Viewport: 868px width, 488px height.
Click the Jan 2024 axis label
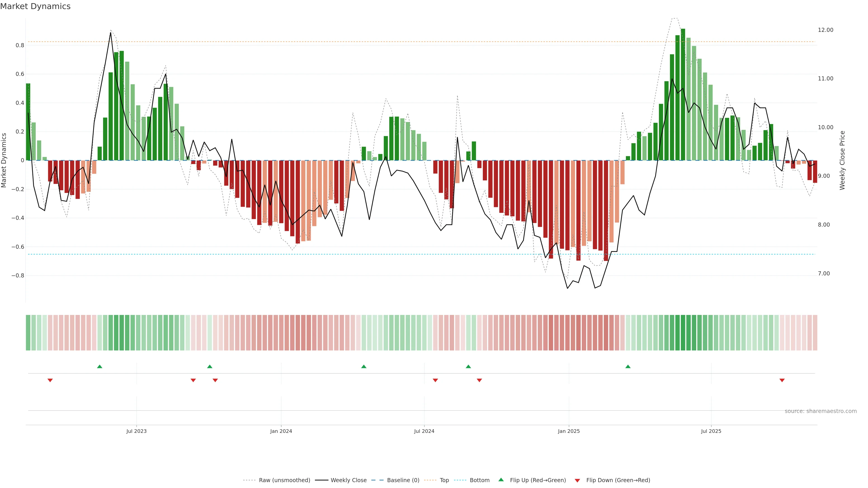pyautogui.click(x=281, y=431)
